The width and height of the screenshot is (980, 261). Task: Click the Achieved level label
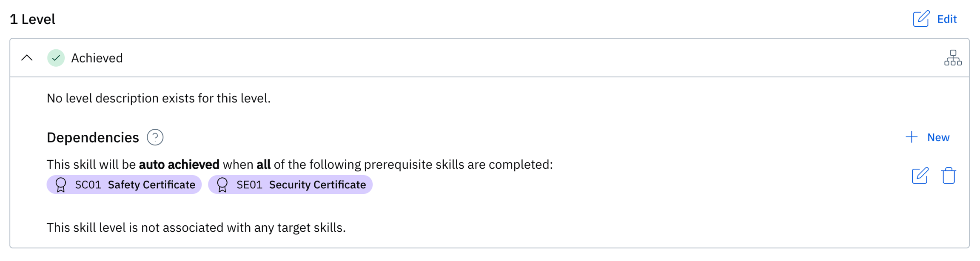pyautogui.click(x=97, y=58)
